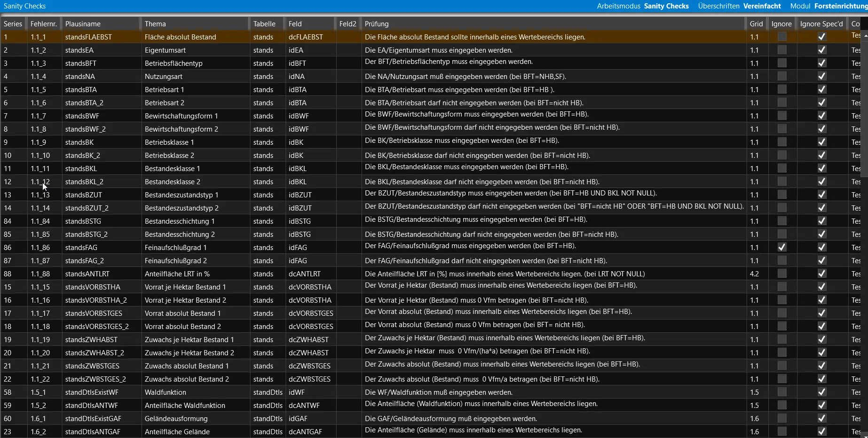Sort by the Plausiname column header
Image resolution: width=868 pixels, height=438 pixels.
click(83, 24)
